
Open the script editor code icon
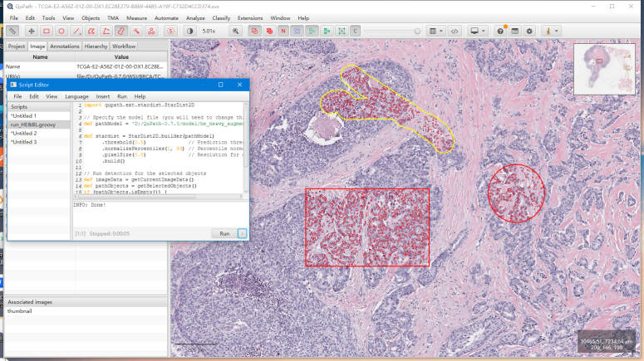point(455,31)
